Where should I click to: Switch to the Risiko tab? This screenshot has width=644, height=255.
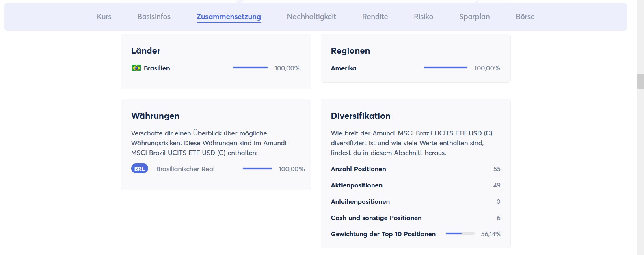tap(424, 17)
